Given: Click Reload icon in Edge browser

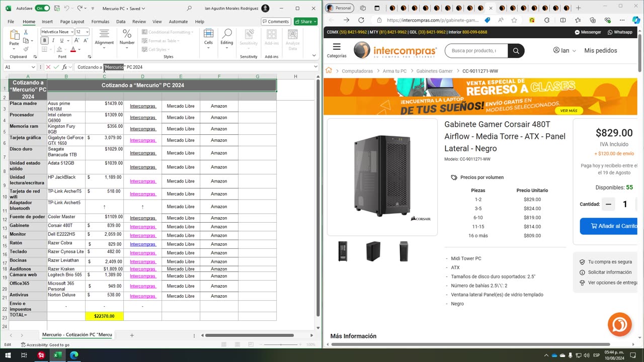Looking at the screenshot, I should tap(361, 20).
